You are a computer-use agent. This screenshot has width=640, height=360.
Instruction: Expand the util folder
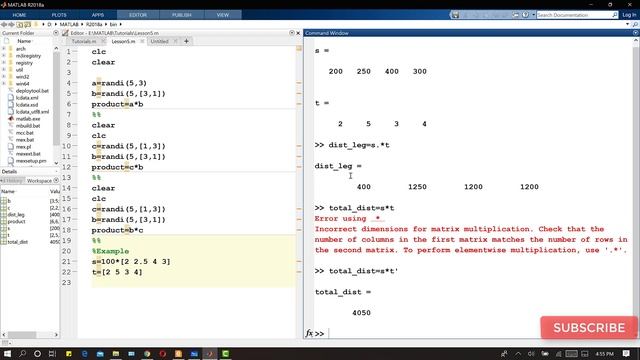pyautogui.click(x=4, y=70)
